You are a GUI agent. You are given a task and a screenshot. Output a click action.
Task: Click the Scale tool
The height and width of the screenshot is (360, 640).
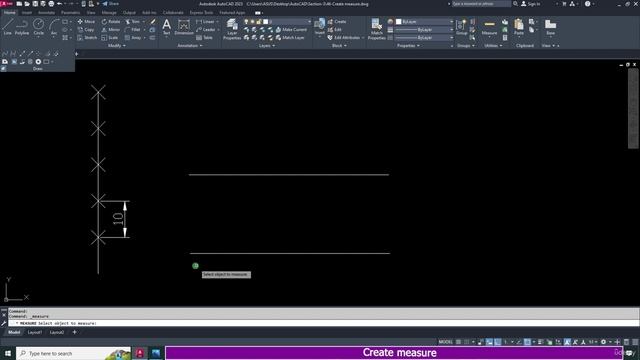(110, 38)
